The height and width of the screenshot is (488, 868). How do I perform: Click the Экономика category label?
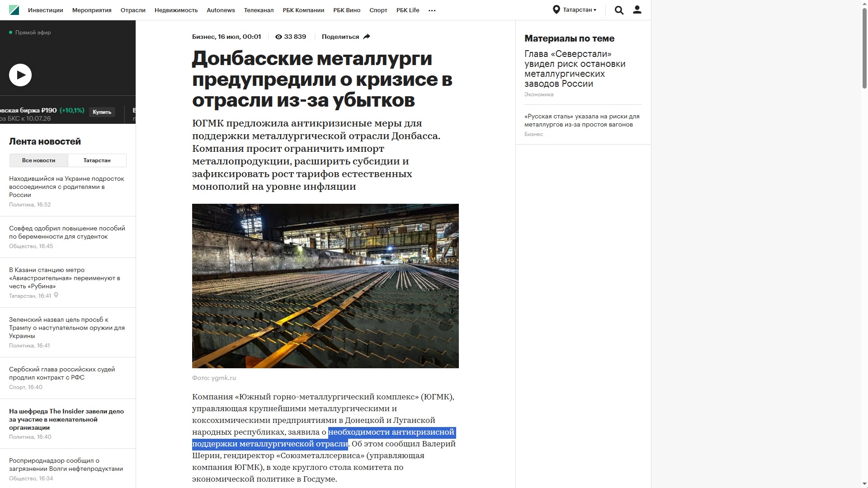(x=539, y=94)
